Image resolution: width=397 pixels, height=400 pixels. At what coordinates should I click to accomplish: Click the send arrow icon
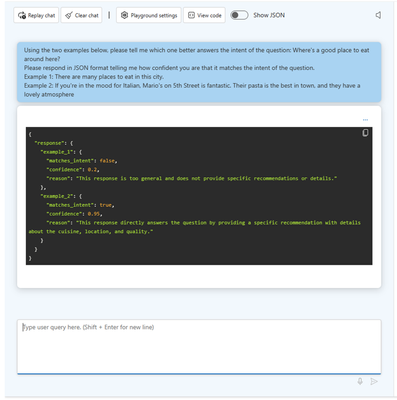[374, 381]
